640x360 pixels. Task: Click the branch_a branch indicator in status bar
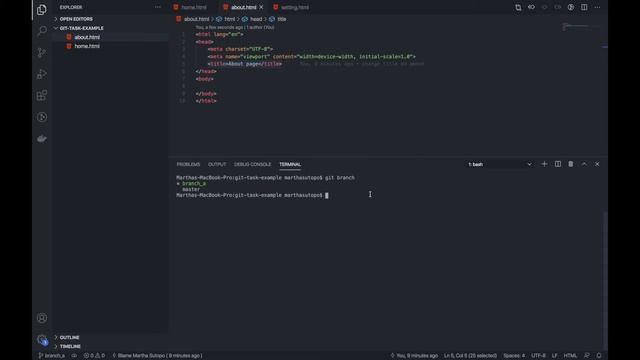[x=52, y=356]
